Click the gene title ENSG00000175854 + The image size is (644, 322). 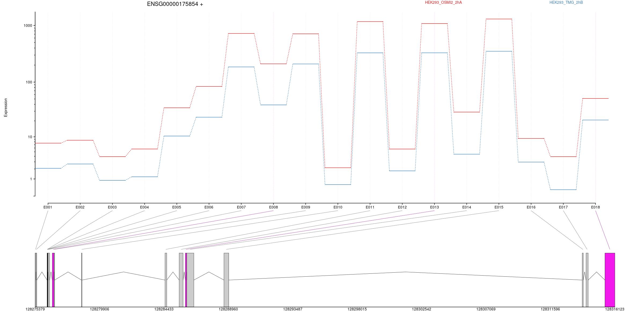click(x=175, y=4)
